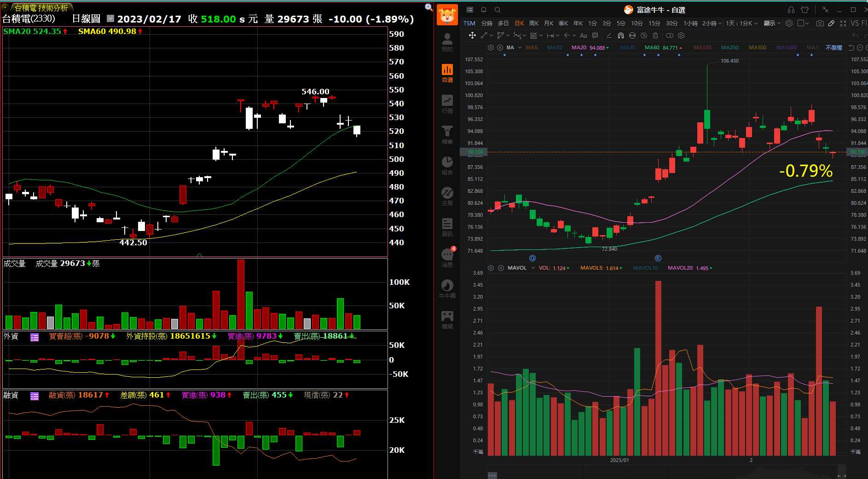Image resolution: width=868 pixels, height=479 pixels.
Task: Switch to the 15分 interval tab
Action: click(x=654, y=23)
